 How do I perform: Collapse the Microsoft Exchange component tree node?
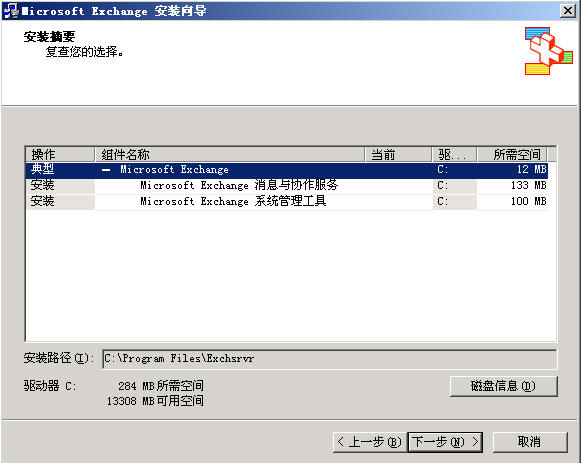[106, 170]
